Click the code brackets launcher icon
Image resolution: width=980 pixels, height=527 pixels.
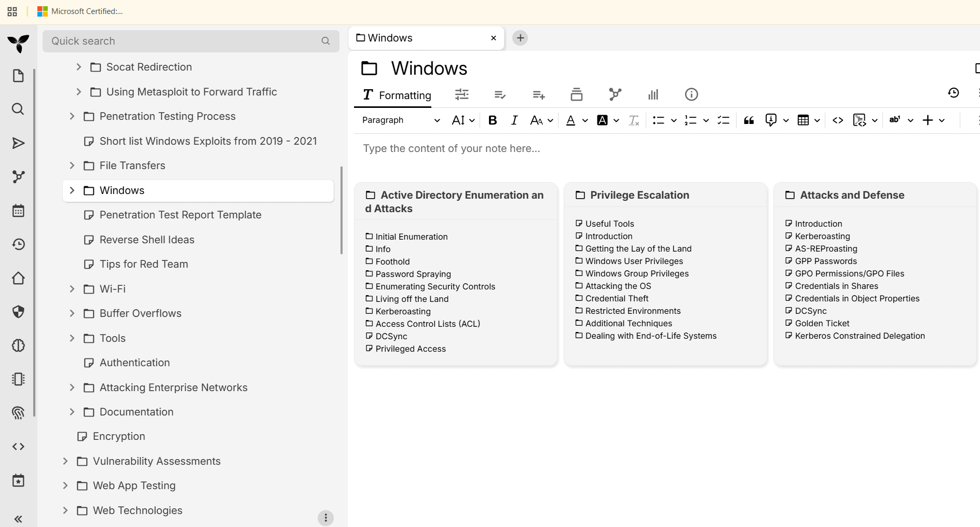tap(18, 447)
